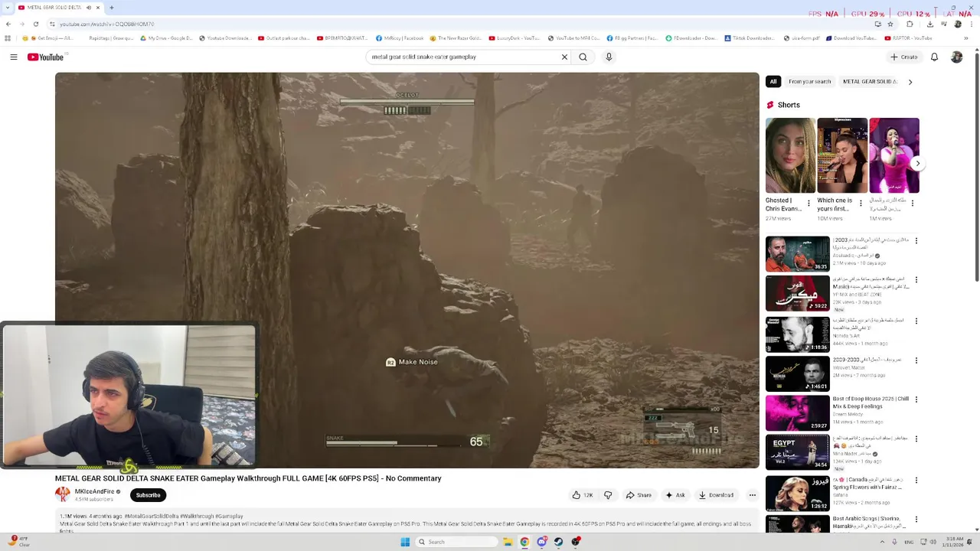The image size is (980, 551).
Task: Open options for the Ghosted short
Action: pos(808,204)
